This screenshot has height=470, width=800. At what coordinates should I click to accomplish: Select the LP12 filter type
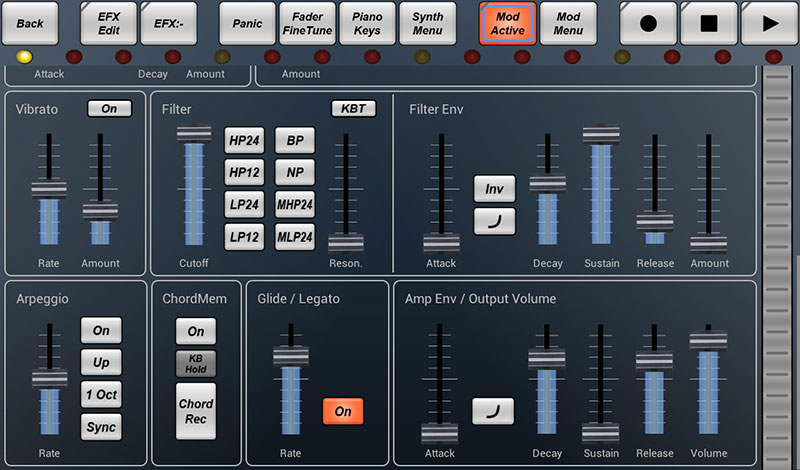click(244, 237)
